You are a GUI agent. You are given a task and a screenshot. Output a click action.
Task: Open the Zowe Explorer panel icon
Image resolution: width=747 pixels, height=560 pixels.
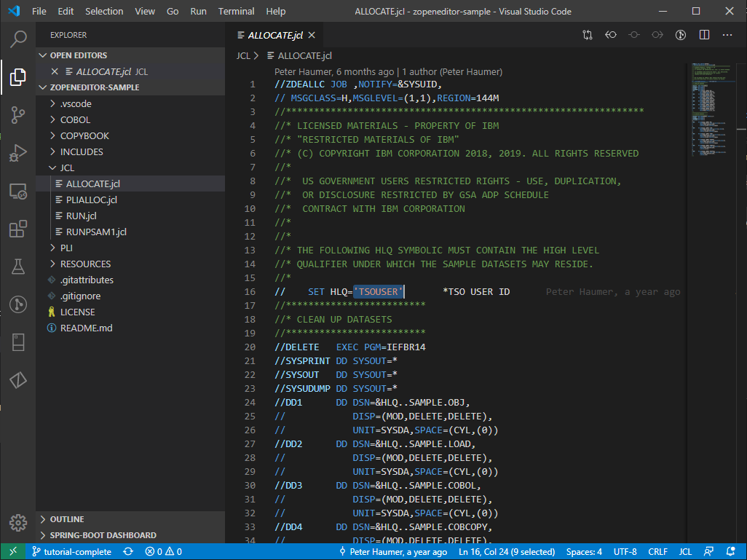tap(18, 342)
